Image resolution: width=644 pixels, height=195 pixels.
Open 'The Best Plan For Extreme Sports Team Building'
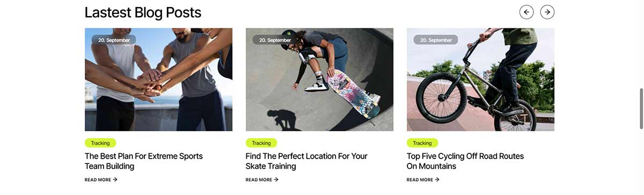pos(144,161)
